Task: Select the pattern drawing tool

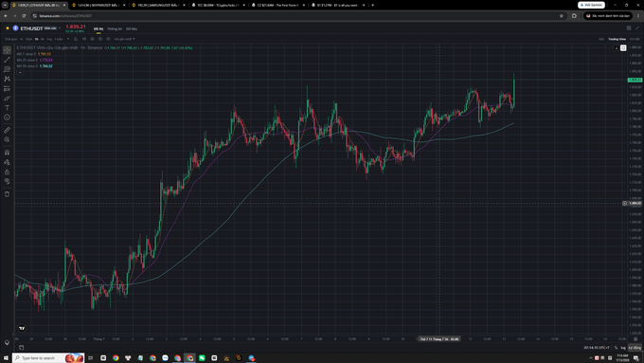Action: (x=7, y=79)
